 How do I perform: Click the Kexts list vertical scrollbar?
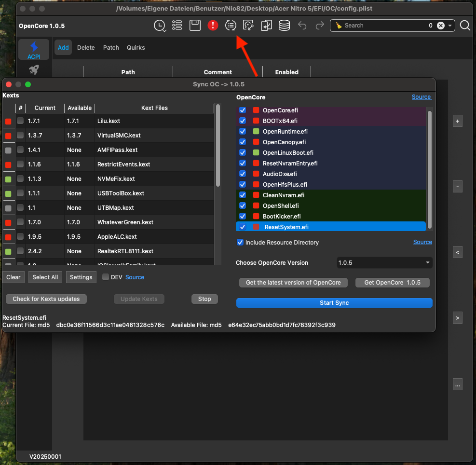point(218,145)
